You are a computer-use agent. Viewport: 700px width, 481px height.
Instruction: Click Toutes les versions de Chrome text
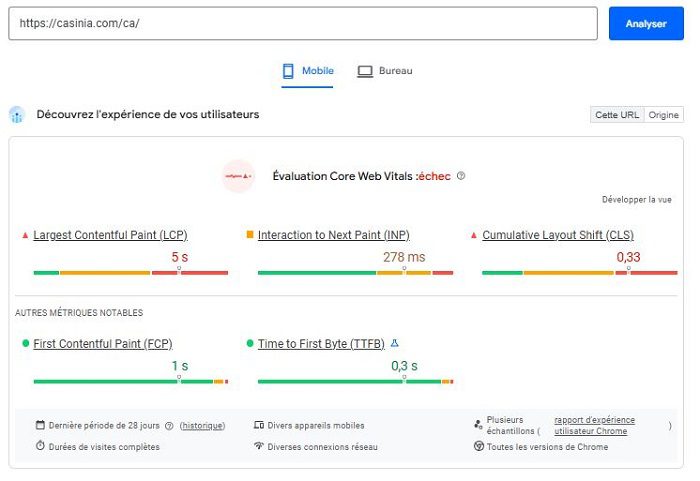coord(547,447)
